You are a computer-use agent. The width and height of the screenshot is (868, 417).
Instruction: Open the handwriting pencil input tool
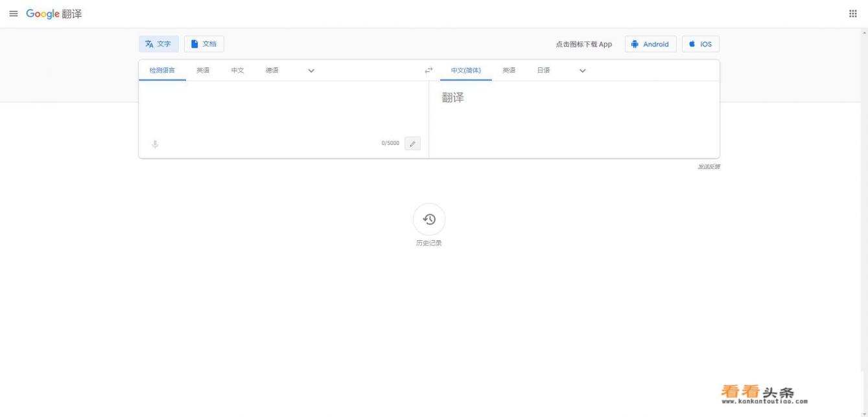coord(412,143)
